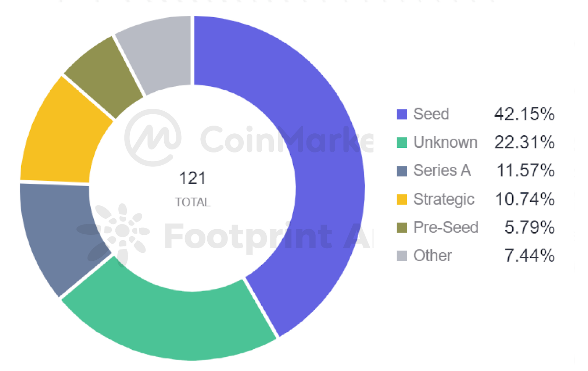Select the Seed legend label

[431, 114]
